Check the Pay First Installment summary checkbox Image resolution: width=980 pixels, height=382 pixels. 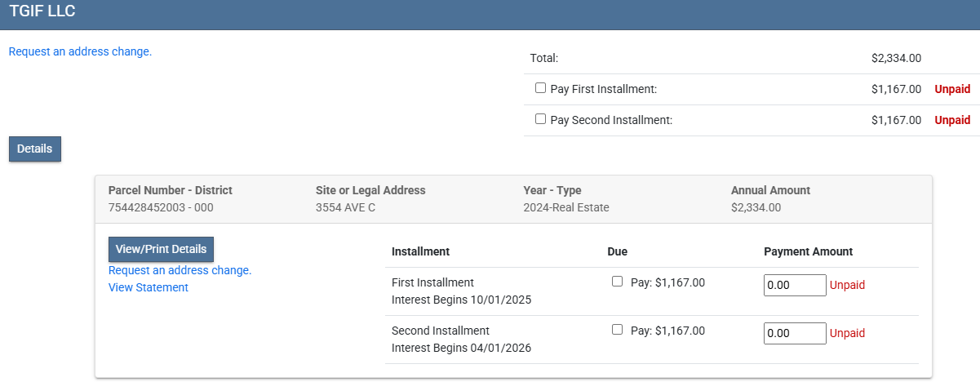pos(540,88)
